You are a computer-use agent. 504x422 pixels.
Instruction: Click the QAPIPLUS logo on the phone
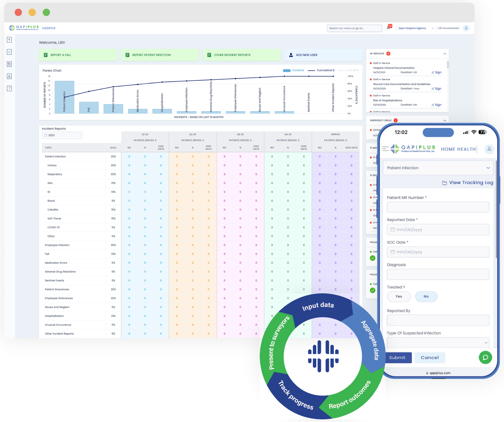tap(413, 149)
